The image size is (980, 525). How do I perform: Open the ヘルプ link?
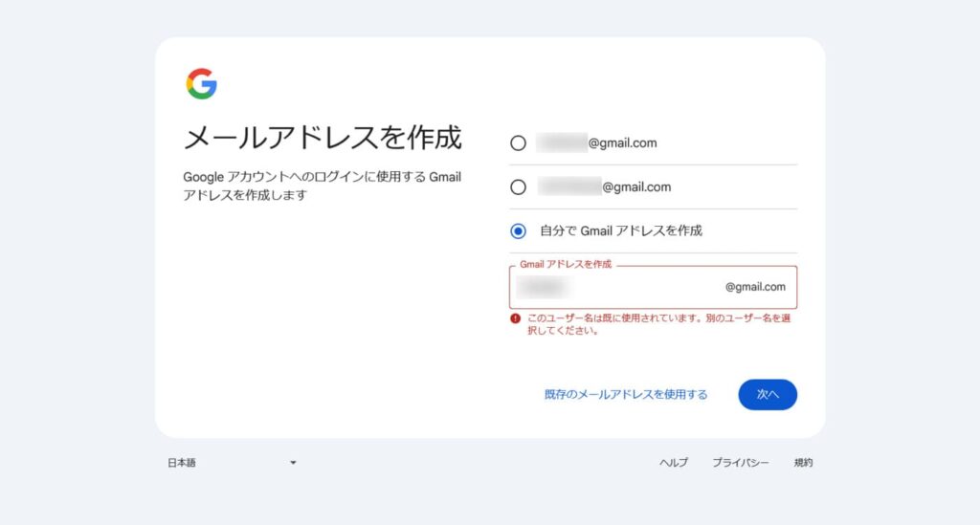(674, 463)
